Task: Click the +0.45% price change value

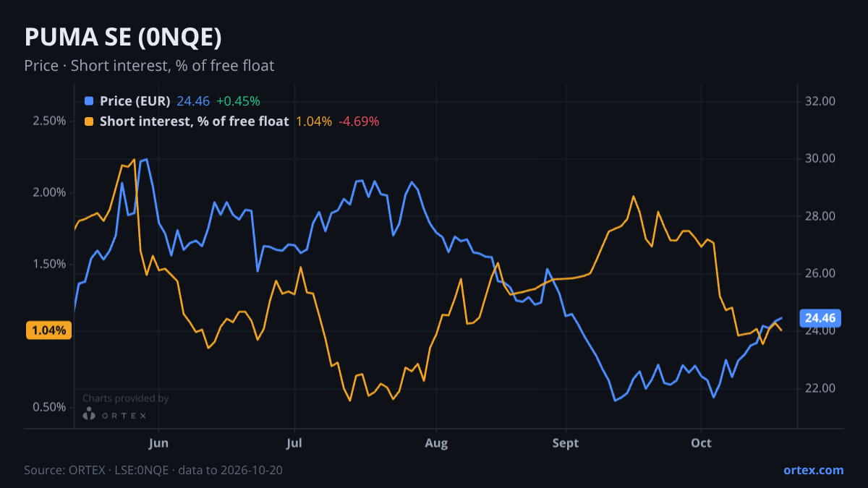Action: click(x=238, y=101)
